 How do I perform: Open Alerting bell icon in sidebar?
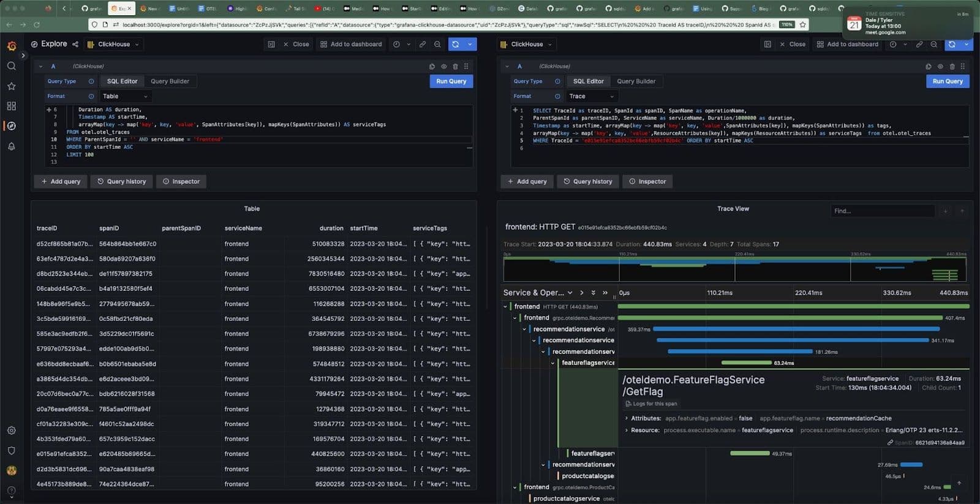11,146
